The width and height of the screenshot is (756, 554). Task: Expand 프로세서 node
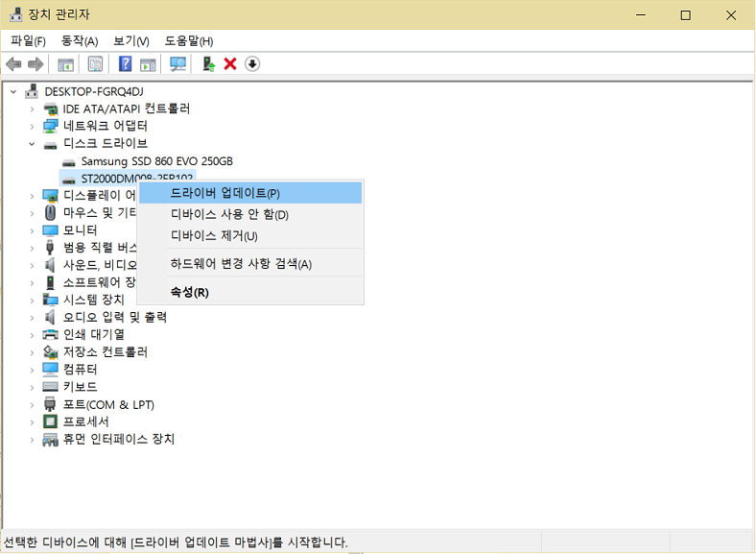coord(32,422)
